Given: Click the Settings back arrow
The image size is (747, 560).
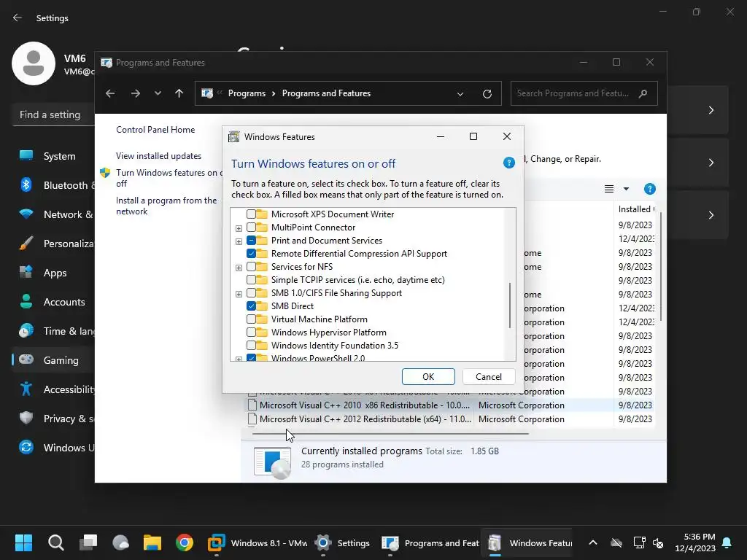Looking at the screenshot, I should (18, 17).
